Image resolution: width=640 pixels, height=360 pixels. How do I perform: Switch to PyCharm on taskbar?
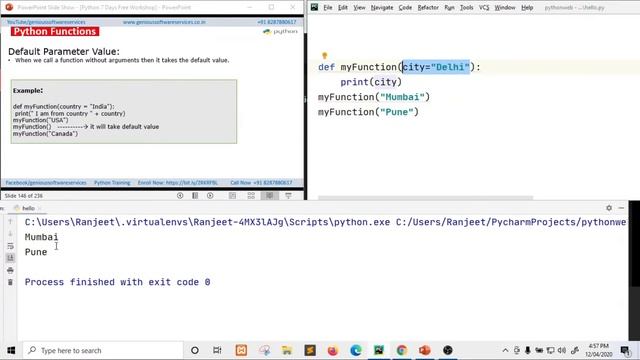379,350
